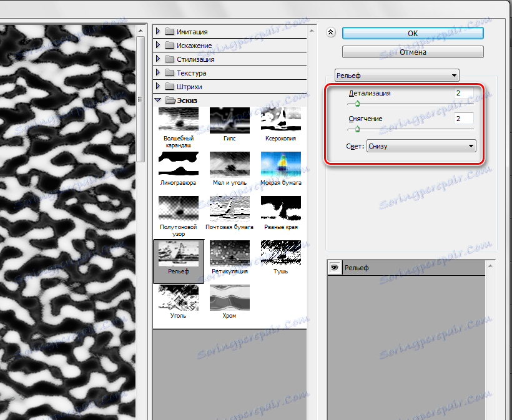The width and height of the screenshot is (512, 420).
Task: Apply the Мел и уголь filter thumbnail
Action: pyautogui.click(x=230, y=165)
